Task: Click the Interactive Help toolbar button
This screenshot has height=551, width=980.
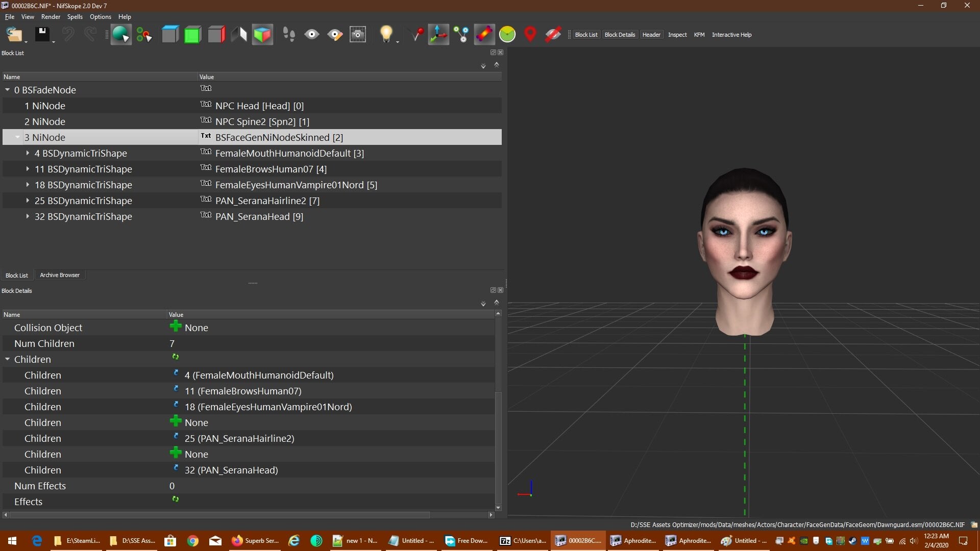Action: coord(731,35)
